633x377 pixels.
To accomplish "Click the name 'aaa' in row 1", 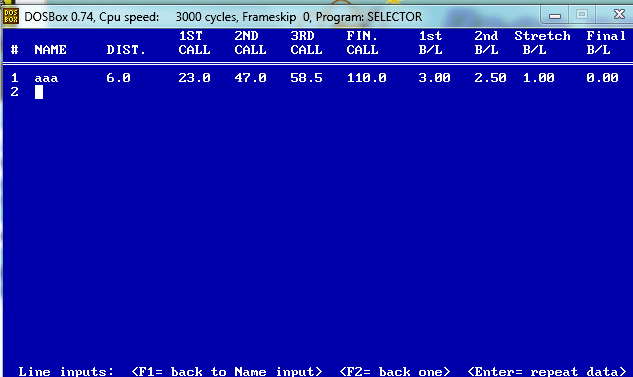I will [46, 78].
